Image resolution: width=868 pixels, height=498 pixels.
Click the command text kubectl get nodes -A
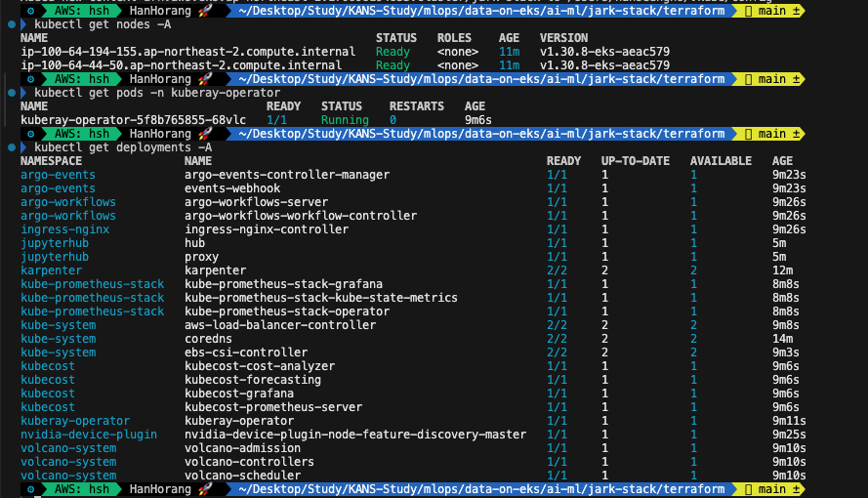click(x=103, y=24)
